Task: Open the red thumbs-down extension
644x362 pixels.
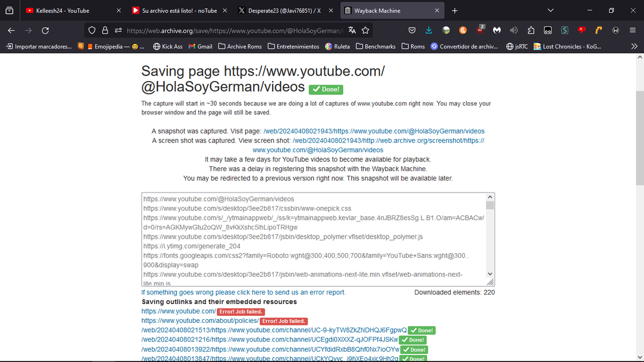Action: coord(582,31)
